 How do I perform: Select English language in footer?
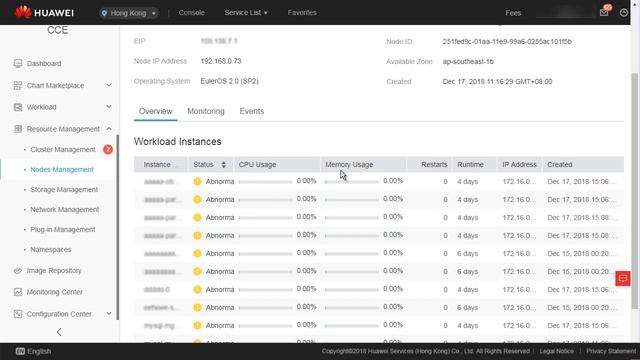[x=40, y=351]
